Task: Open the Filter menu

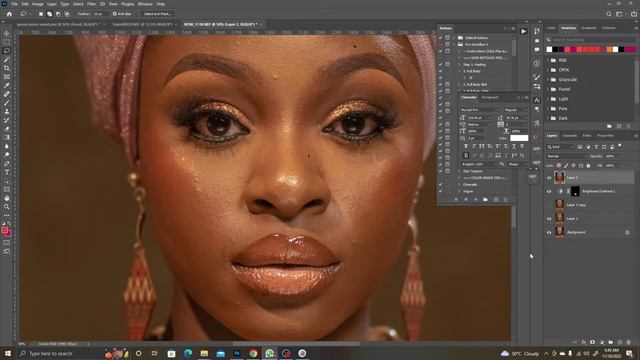Action: tap(91, 4)
